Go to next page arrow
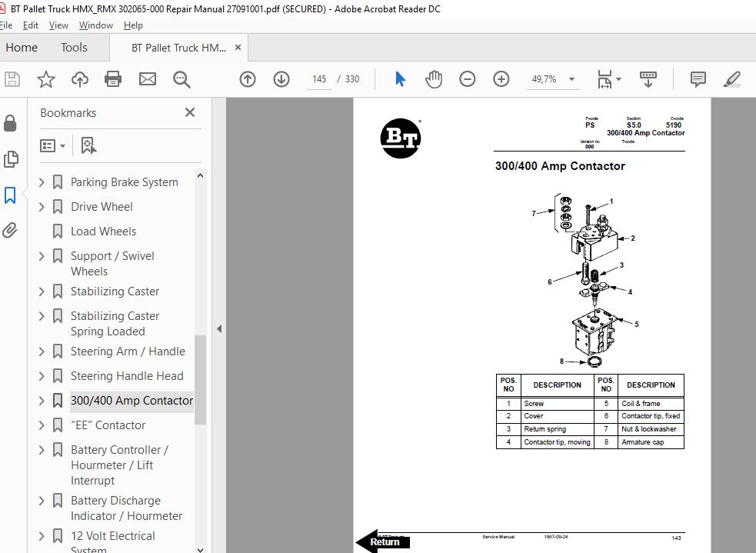The height and width of the screenshot is (553, 756). [x=281, y=79]
